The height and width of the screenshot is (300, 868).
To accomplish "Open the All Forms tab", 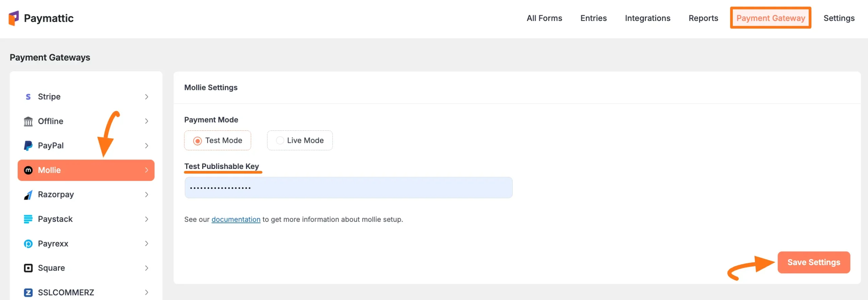I will pyautogui.click(x=544, y=18).
